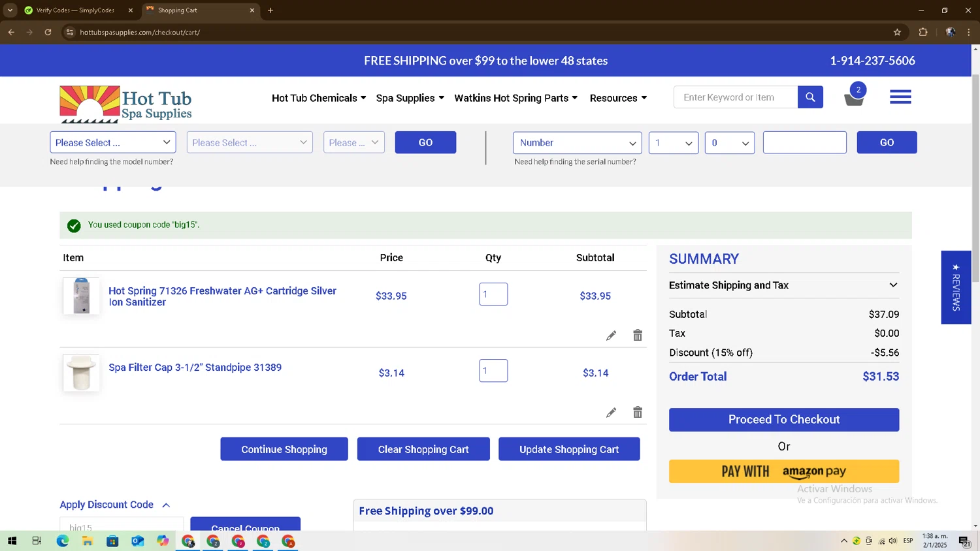
Task: Click 'Need help finding the model number?'
Action: 112,162
